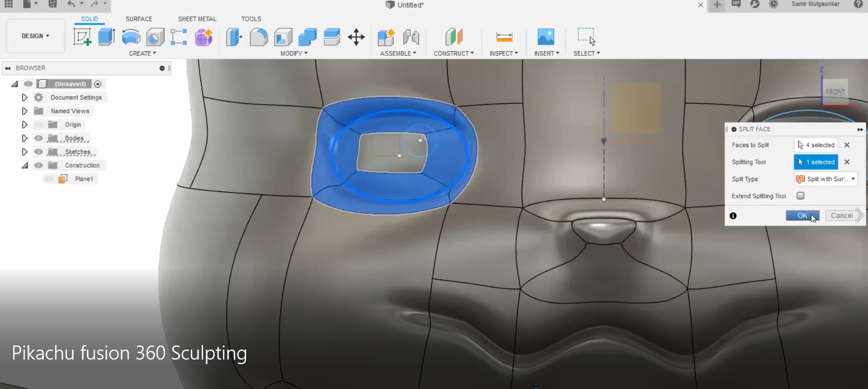868x389 pixels.
Task: Select the Offset Face tool
Action: click(x=332, y=37)
